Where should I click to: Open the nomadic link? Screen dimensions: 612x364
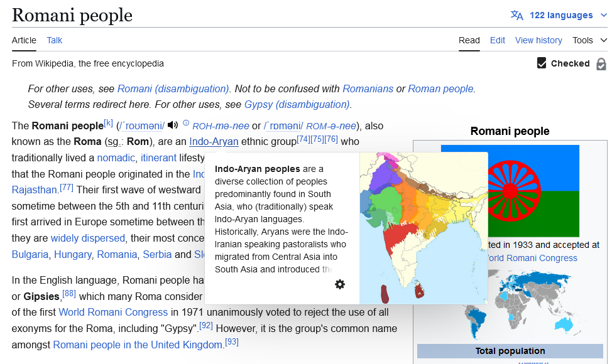click(116, 158)
